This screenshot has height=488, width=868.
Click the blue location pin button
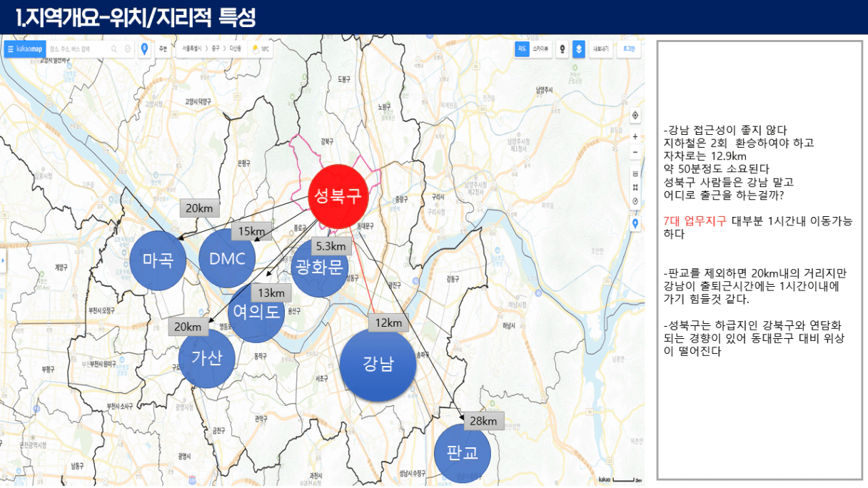point(144,49)
